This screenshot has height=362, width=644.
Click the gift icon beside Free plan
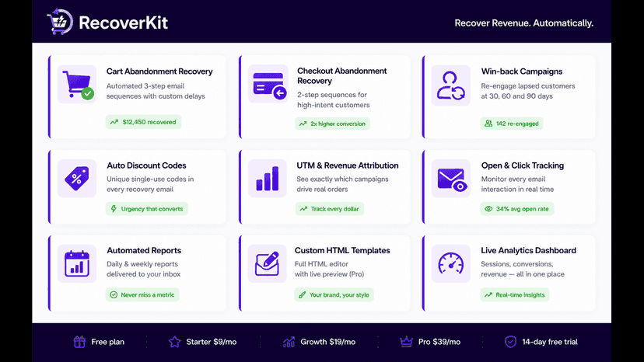pos(79,342)
